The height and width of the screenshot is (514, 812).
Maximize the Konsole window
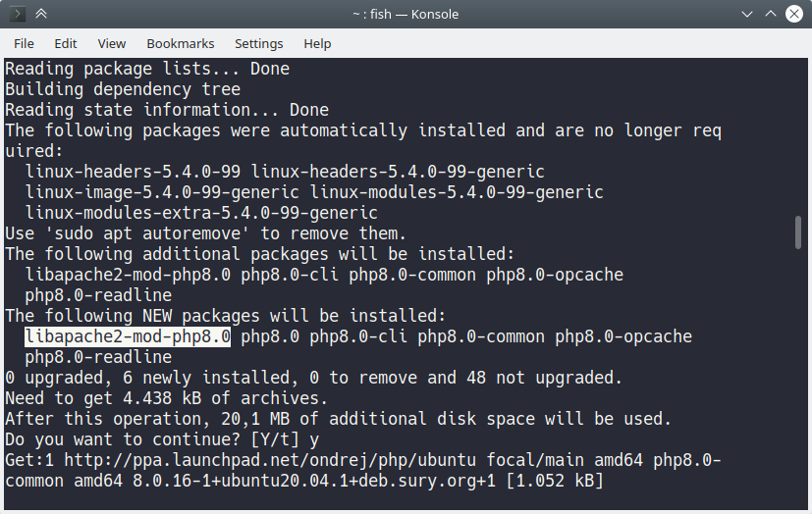(771, 14)
